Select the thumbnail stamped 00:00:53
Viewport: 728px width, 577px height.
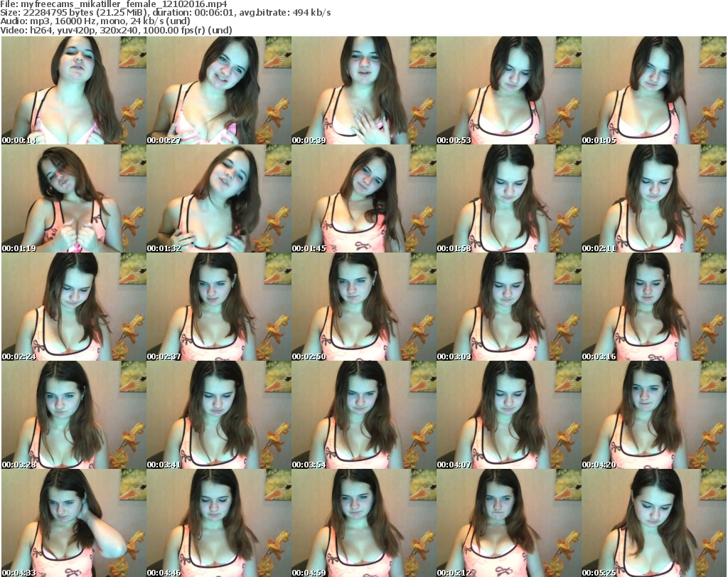pos(509,90)
